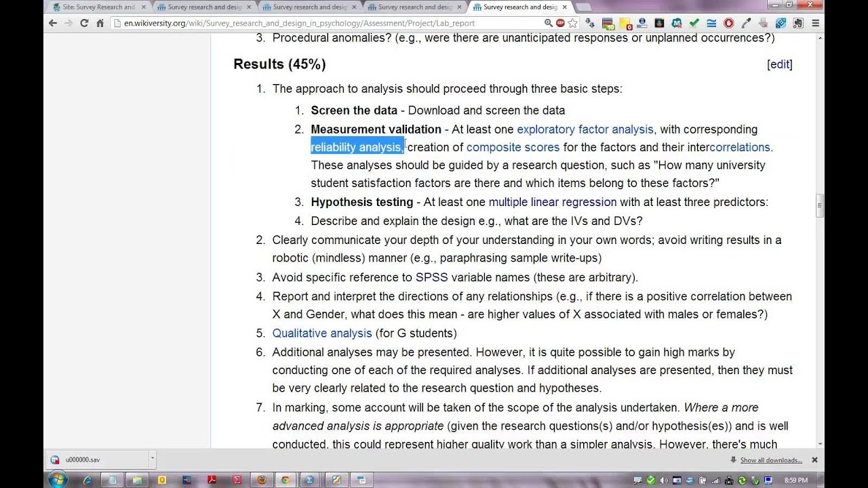Open the browser home page icon
Viewport: 868px width, 488px height.
tap(100, 23)
